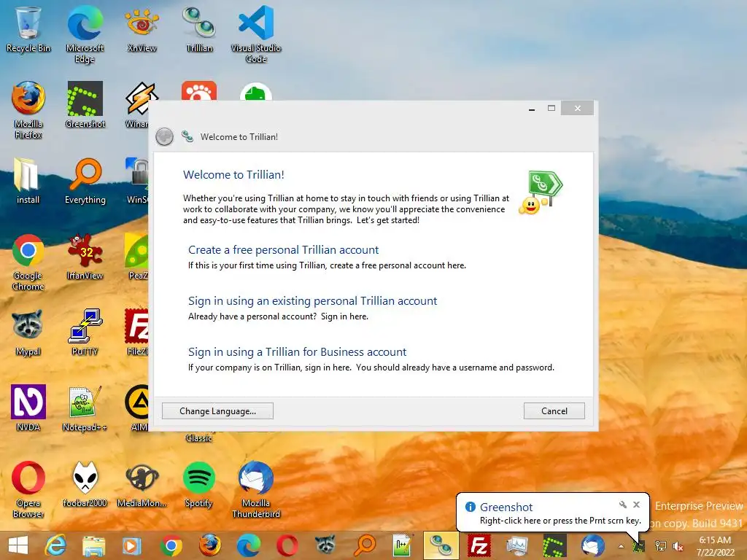
Task: Click the Trillian signpost mascot image
Action: [541, 192]
